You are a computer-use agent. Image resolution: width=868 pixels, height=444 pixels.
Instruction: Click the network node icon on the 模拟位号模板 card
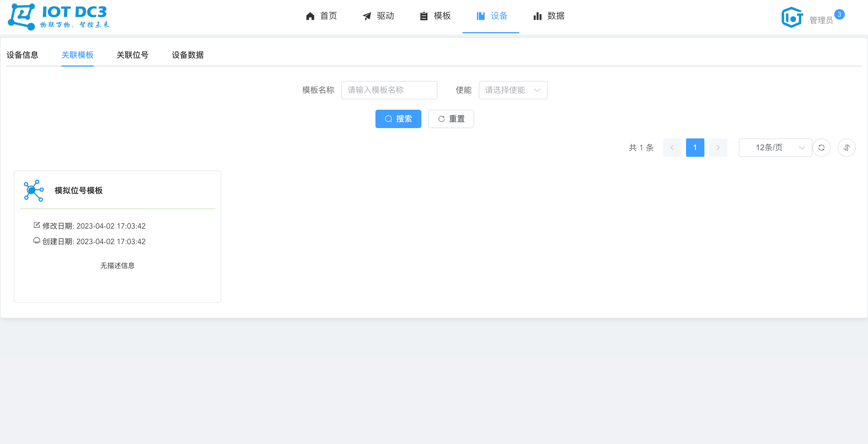pyautogui.click(x=33, y=191)
